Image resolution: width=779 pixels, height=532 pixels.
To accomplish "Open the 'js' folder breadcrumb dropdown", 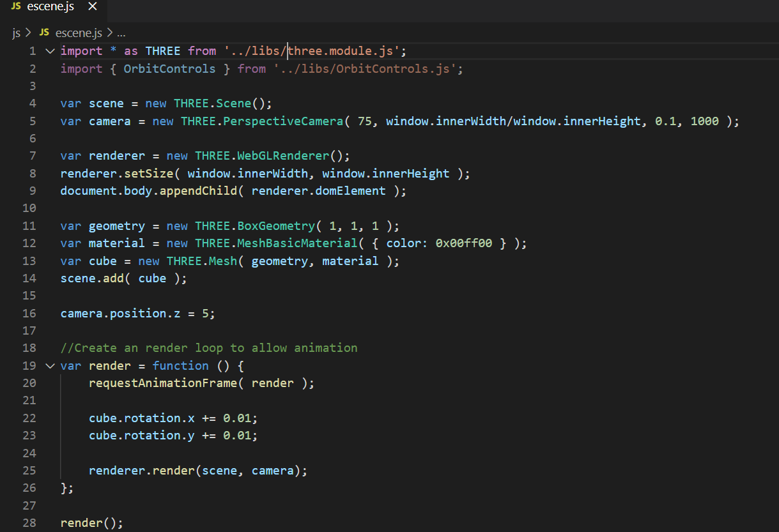I will coord(16,33).
